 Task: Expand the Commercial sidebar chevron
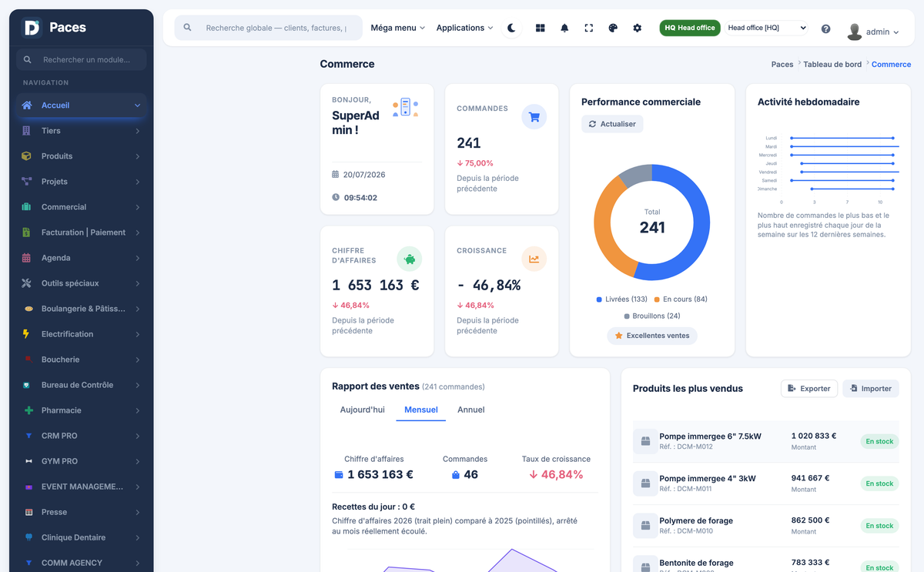[x=137, y=207]
